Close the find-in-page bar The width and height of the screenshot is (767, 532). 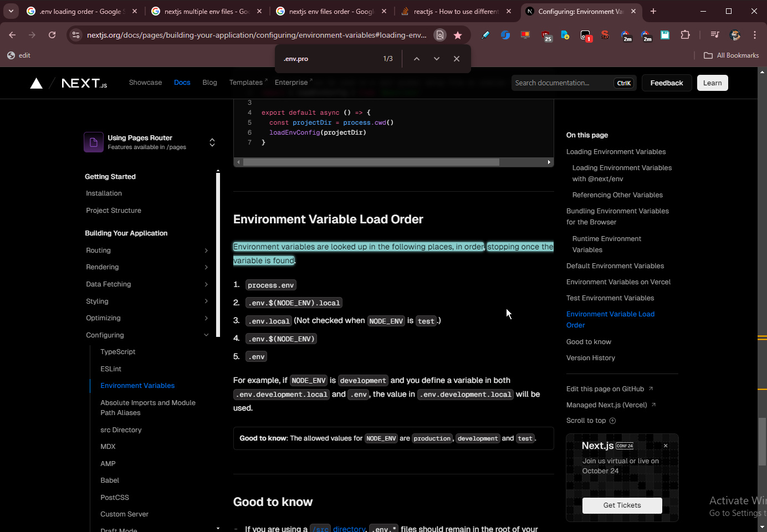(x=457, y=59)
